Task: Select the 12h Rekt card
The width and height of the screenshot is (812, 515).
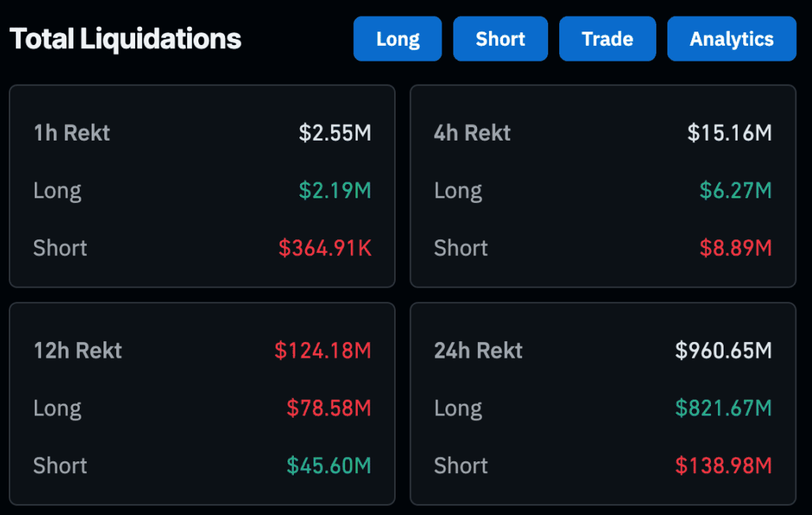Action: 201,403
